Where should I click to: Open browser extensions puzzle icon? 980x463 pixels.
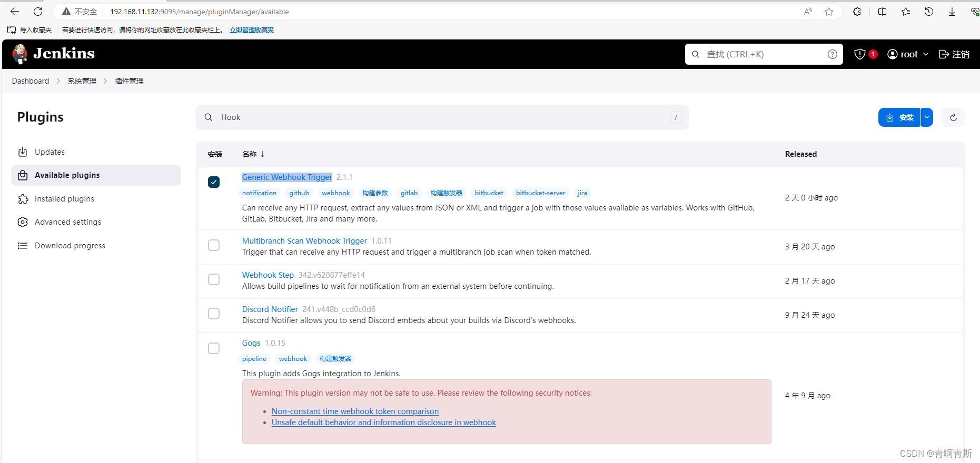857,12
